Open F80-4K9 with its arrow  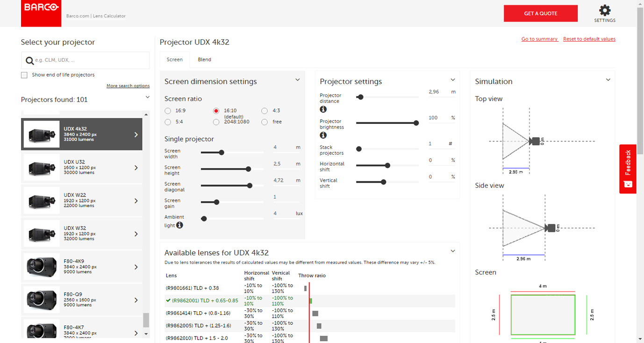click(x=136, y=267)
